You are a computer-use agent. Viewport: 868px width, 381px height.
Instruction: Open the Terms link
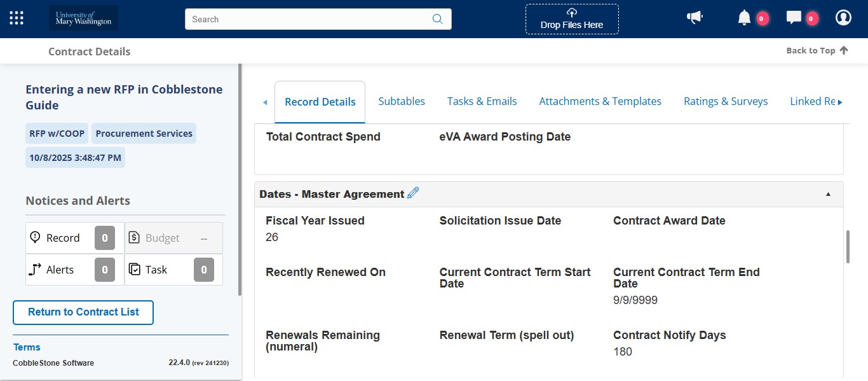point(27,347)
